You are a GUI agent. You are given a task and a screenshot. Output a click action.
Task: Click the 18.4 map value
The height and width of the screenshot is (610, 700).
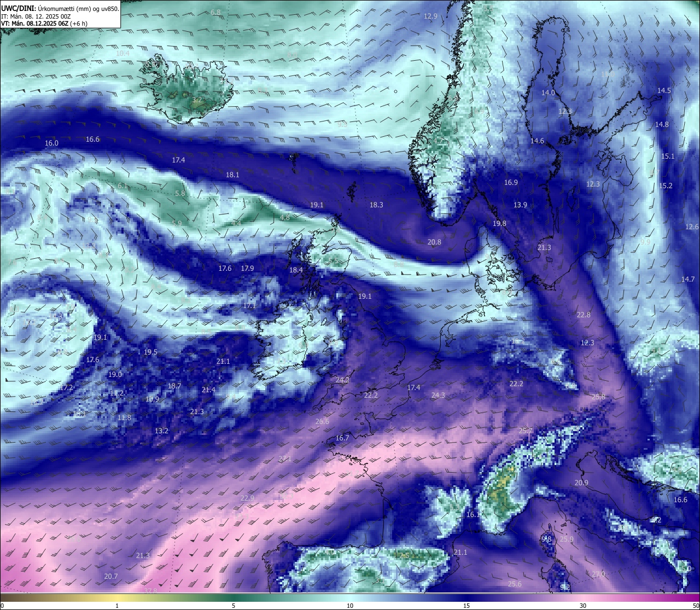tap(296, 270)
